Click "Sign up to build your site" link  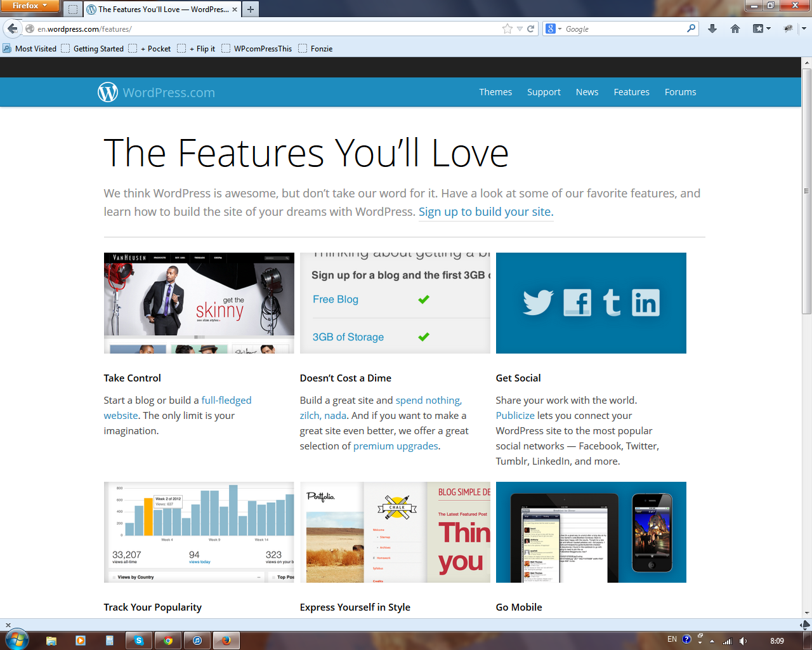(x=486, y=212)
